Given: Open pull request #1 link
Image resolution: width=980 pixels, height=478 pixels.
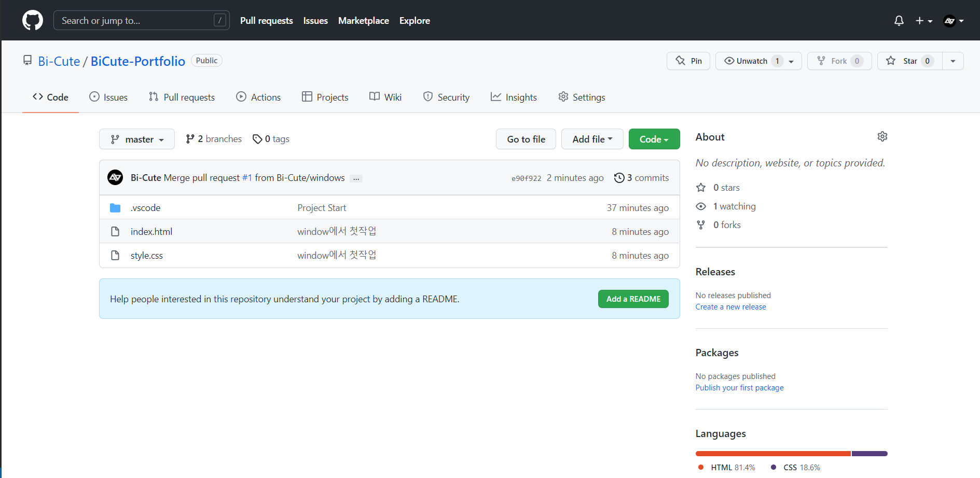Looking at the screenshot, I should click(247, 178).
